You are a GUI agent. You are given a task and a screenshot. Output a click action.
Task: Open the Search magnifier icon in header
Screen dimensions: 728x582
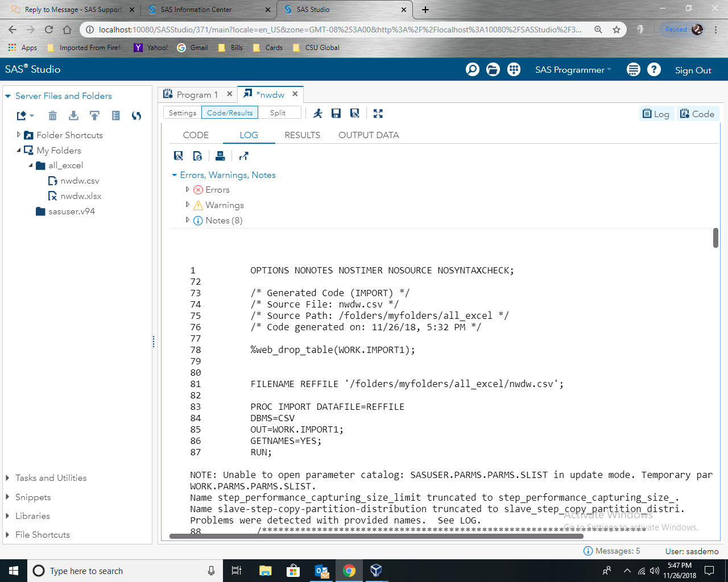[472, 69]
